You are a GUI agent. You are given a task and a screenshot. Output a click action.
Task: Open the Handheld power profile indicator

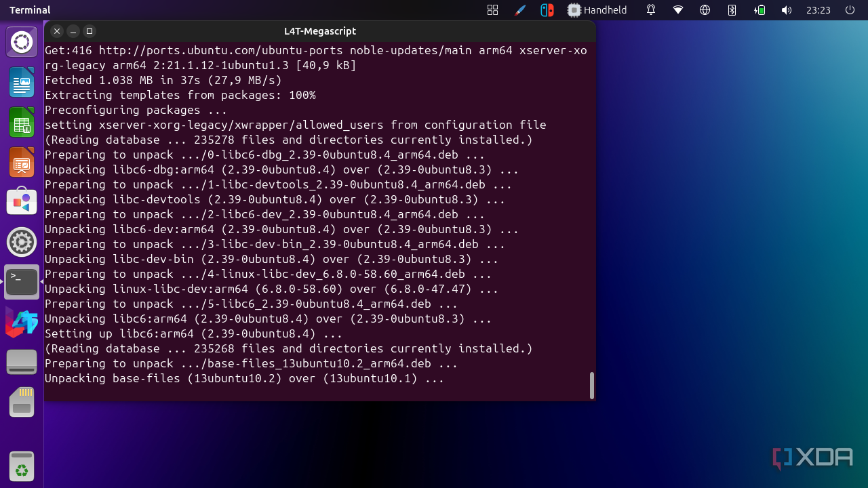click(x=597, y=10)
